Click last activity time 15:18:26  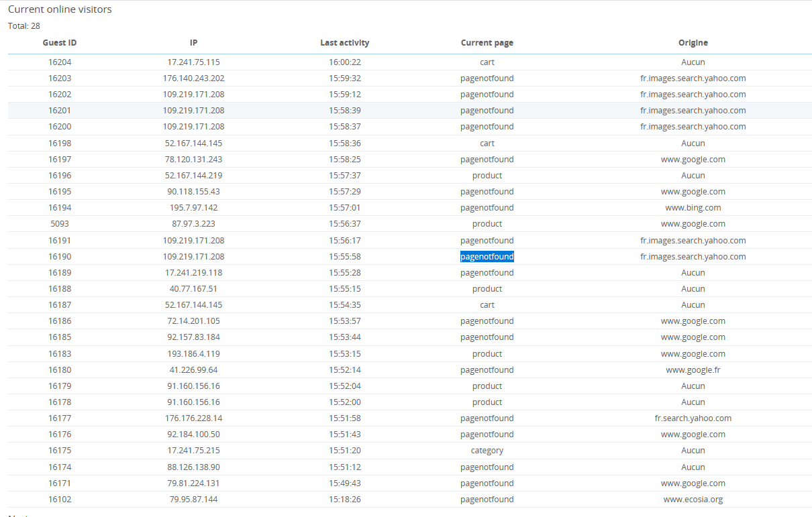[x=345, y=500]
